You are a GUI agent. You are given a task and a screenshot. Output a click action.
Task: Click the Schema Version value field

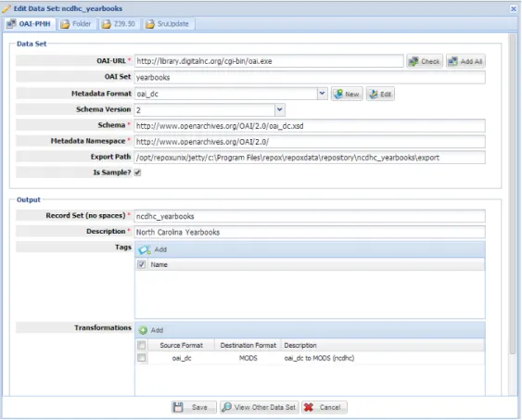(x=205, y=109)
